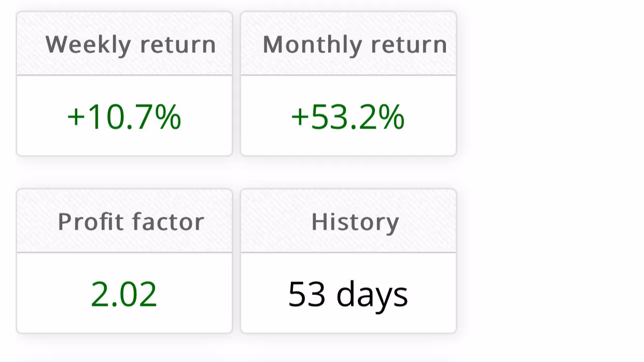Click the Profit factor header label
Viewport: 644px width, 362px height.
[131, 222]
